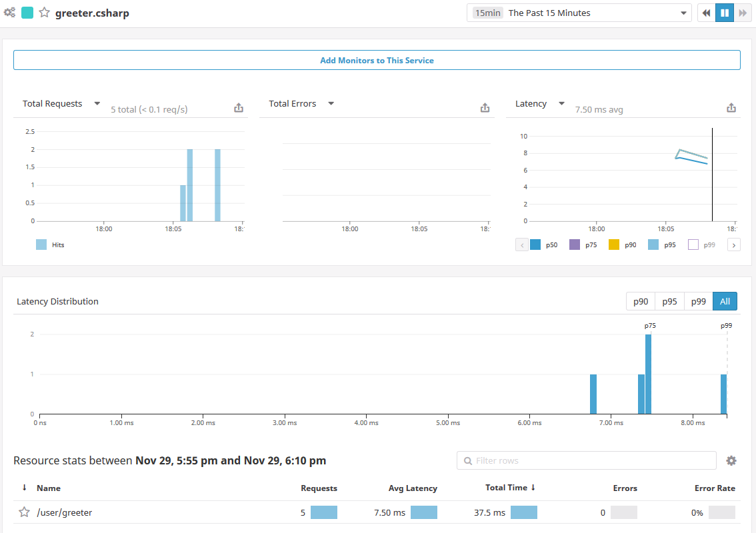
Task: Toggle the p95 legend series
Action: 653,245
